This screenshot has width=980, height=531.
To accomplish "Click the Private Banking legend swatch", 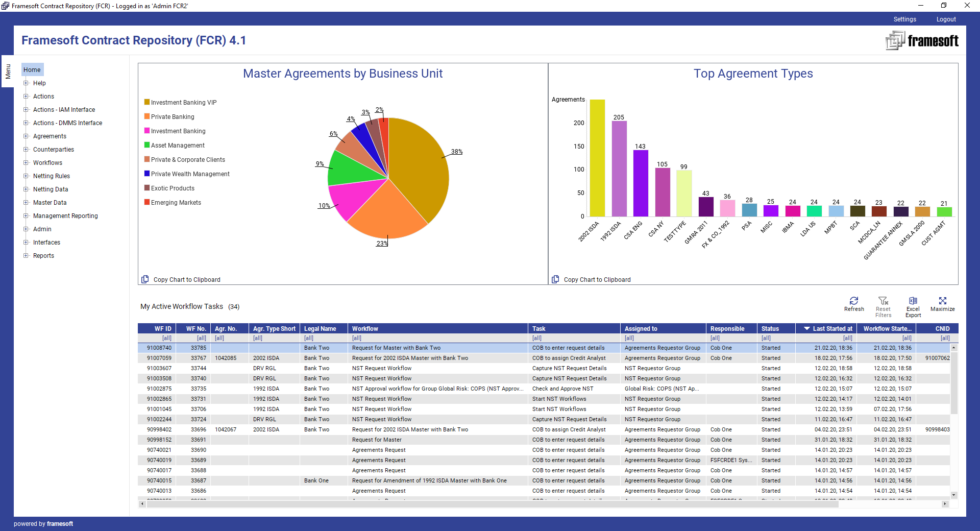I will [147, 116].
